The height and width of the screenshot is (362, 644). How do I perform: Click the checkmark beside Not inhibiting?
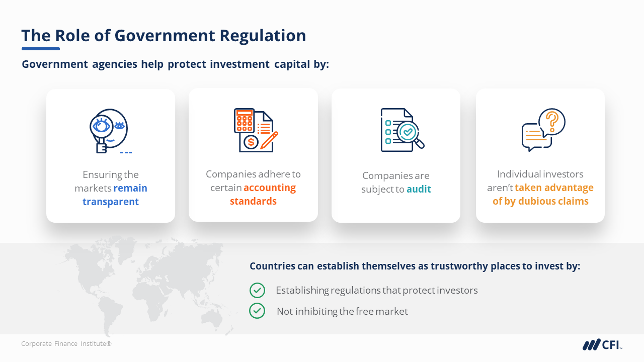click(257, 311)
